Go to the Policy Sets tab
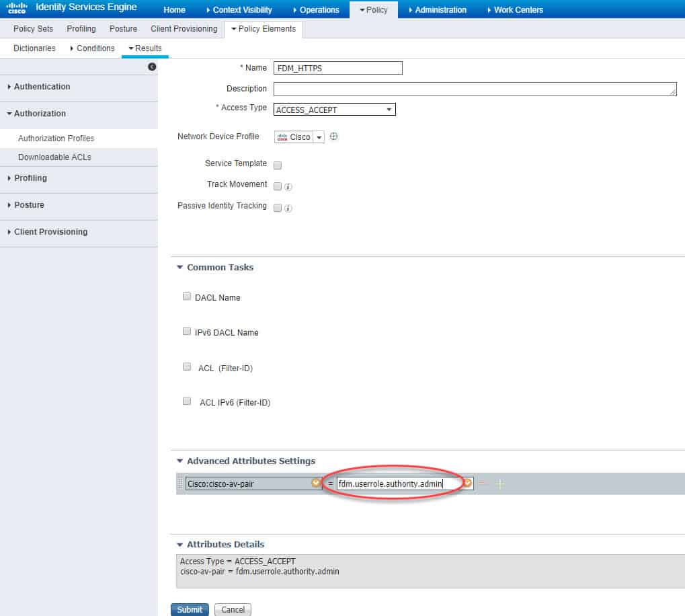Image resolution: width=685 pixels, height=616 pixels. click(x=33, y=29)
